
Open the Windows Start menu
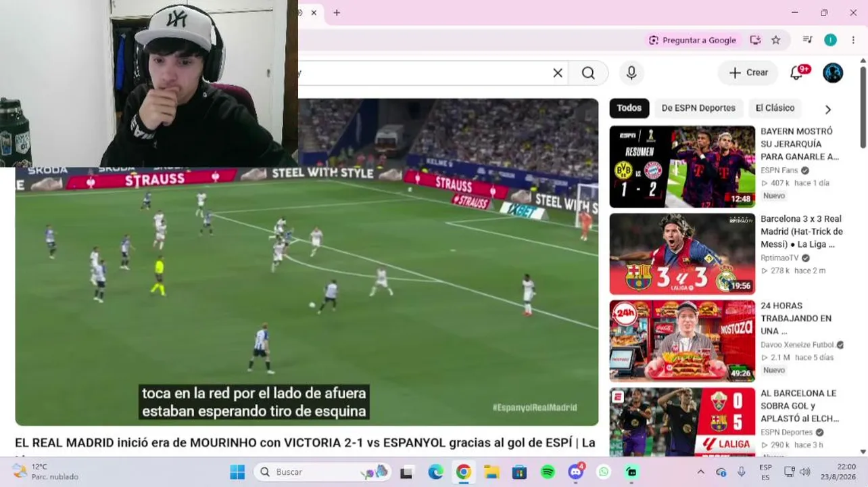pyautogui.click(x=237, y=472)
